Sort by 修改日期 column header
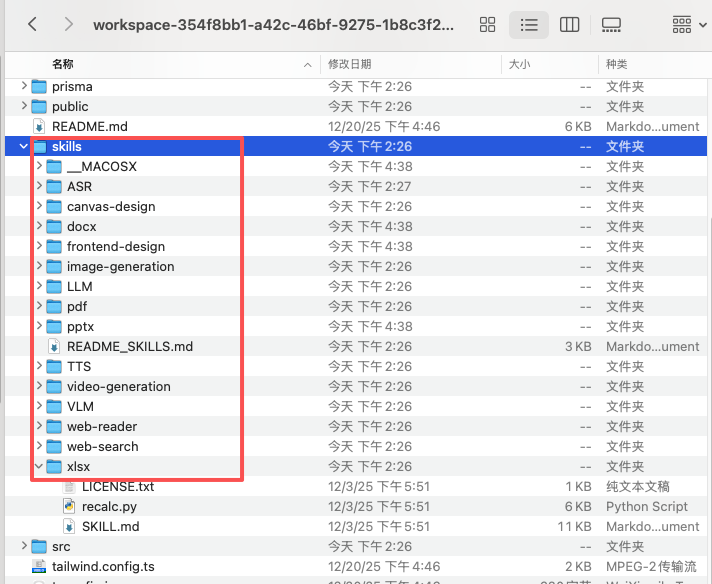The height and width of the screenshot is (584, 712). click(x=349, y=64)
